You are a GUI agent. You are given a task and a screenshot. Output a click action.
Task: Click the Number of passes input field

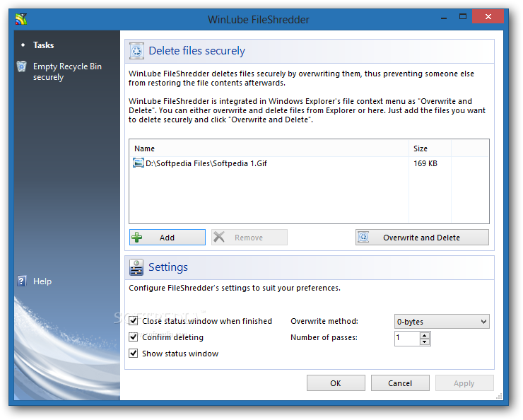coord(407,339)
